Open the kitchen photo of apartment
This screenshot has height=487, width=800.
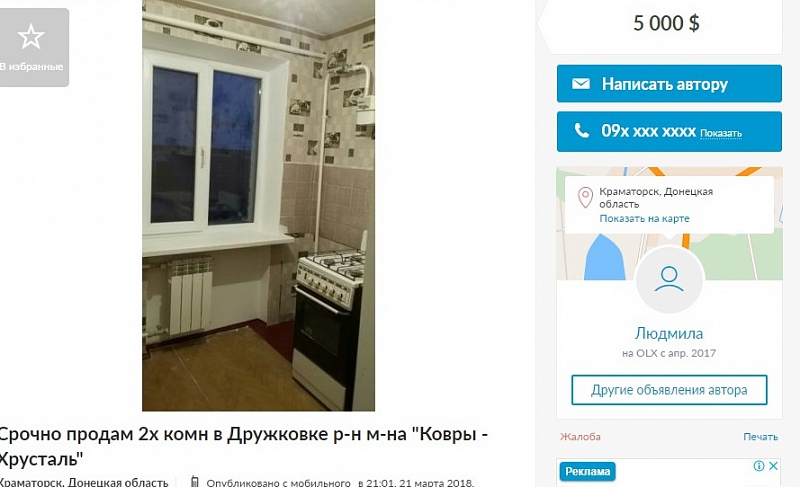pyautogui.click(x=258, y=206)
